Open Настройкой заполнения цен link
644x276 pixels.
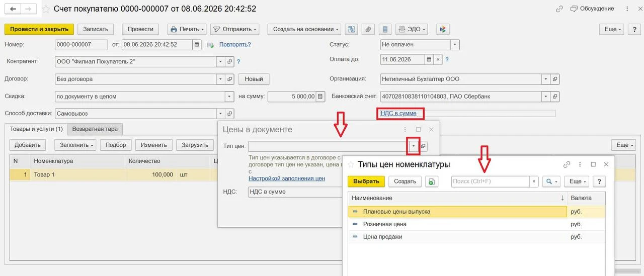tap(287, 178)
